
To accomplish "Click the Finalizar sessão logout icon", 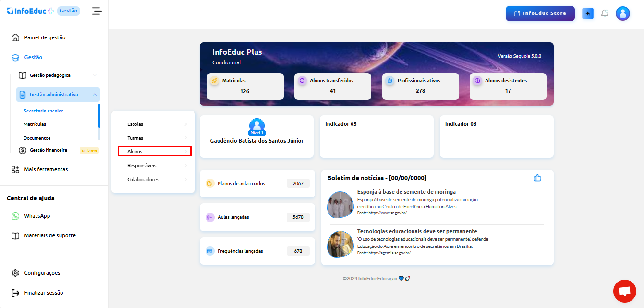I will coord(15,293).
